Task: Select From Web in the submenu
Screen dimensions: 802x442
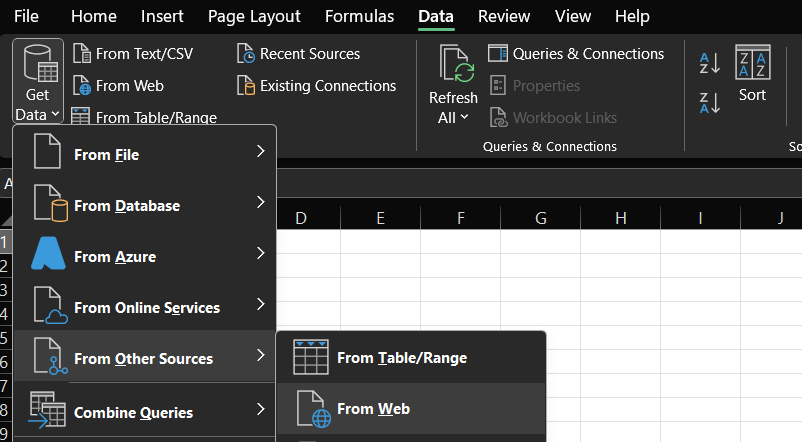Action: [x=410, y=409]
